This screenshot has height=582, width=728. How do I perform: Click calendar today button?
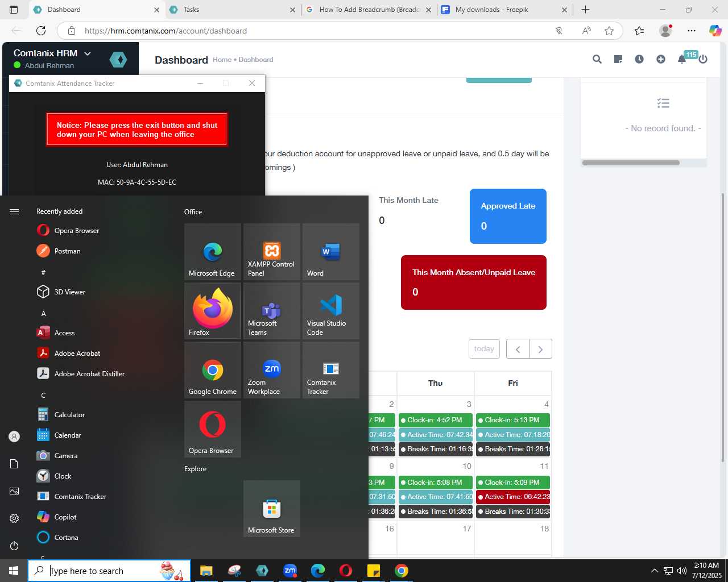(484, 349)
